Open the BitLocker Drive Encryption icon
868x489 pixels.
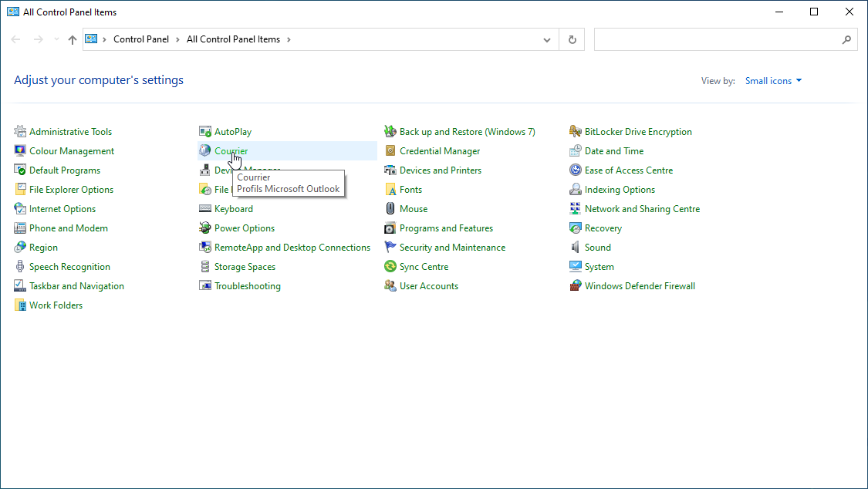click(576, 132)
